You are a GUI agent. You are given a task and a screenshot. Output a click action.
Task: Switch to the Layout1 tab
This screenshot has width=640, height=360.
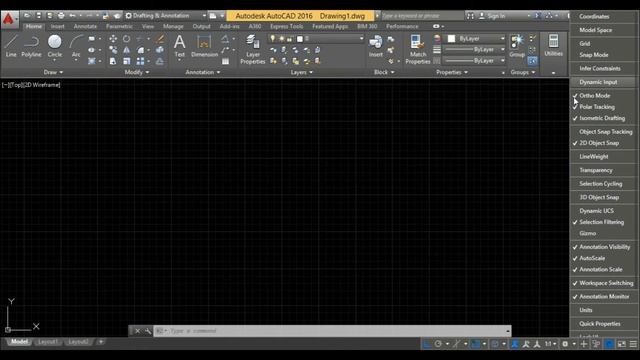48,342
